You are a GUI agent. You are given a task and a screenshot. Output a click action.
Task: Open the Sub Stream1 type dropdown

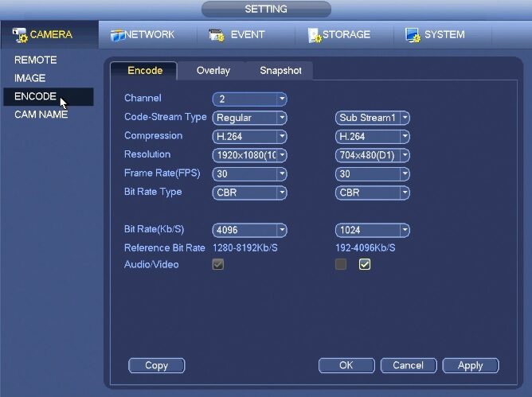click(372, 118)
